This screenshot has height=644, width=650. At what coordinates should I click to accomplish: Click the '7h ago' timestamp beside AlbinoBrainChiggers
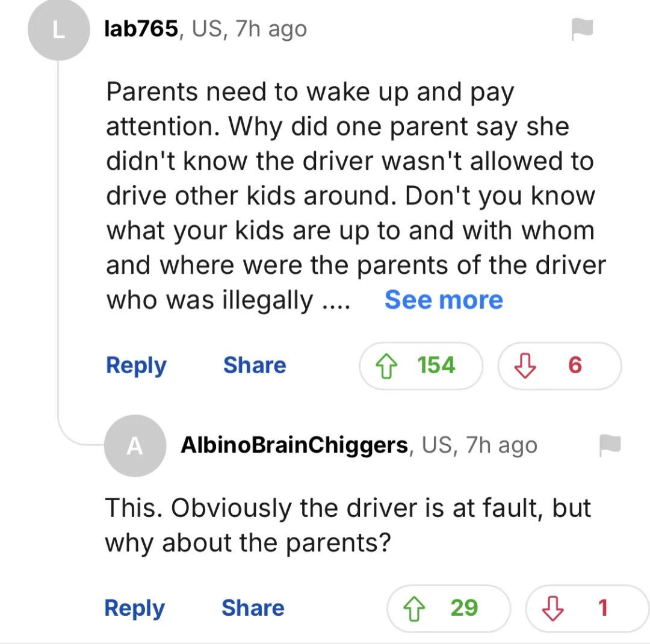pyautogui.click(x=501, y=445)
